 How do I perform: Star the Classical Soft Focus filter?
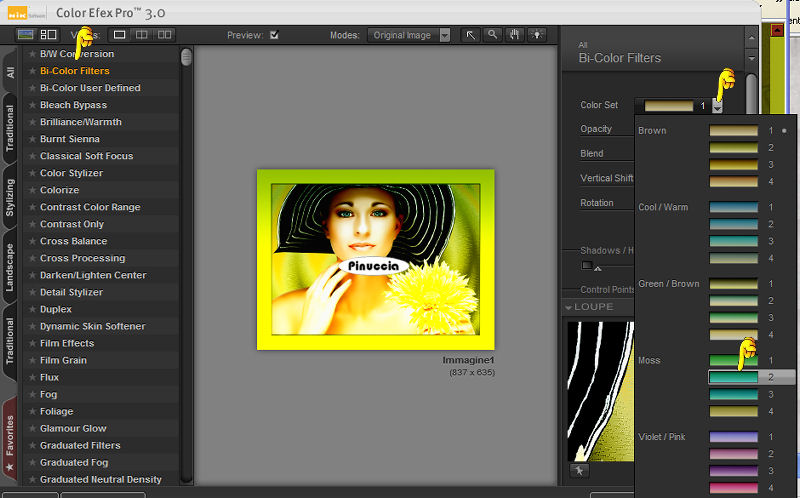click(x=32, y=156)
